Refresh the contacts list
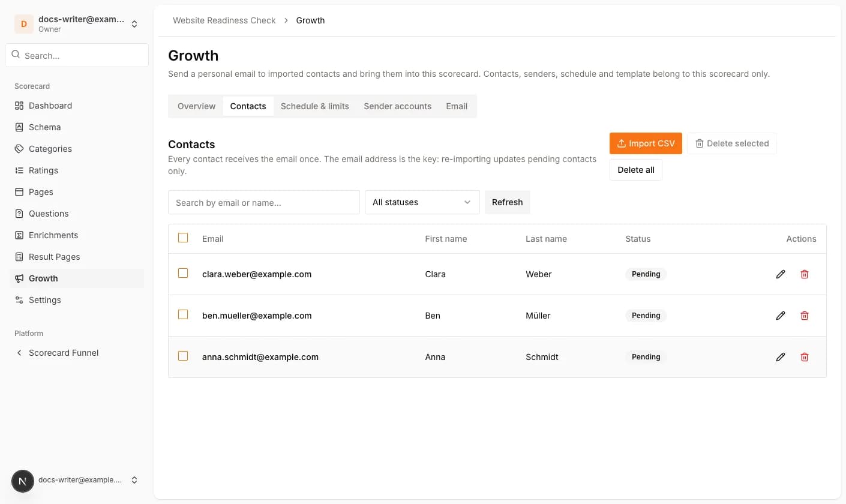 pos(508,202)
